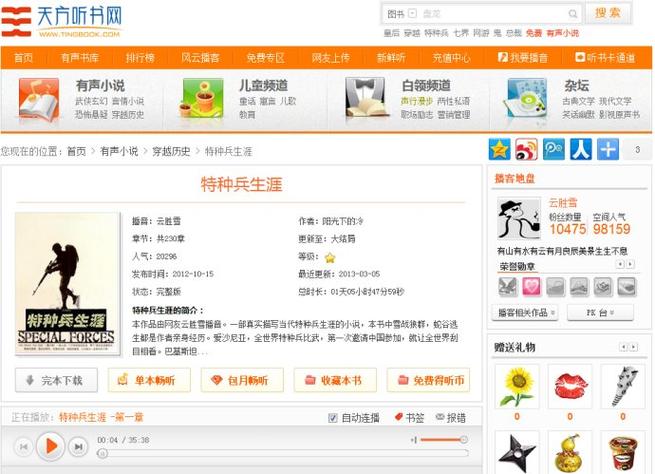
Task: Expand the 播客相关作品 dropdown
Action: tap(527, 313)
